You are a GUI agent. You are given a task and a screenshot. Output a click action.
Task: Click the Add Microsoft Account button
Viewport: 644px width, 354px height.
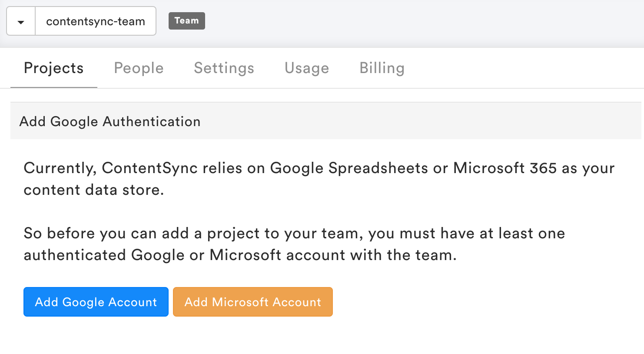click(253, 302)
